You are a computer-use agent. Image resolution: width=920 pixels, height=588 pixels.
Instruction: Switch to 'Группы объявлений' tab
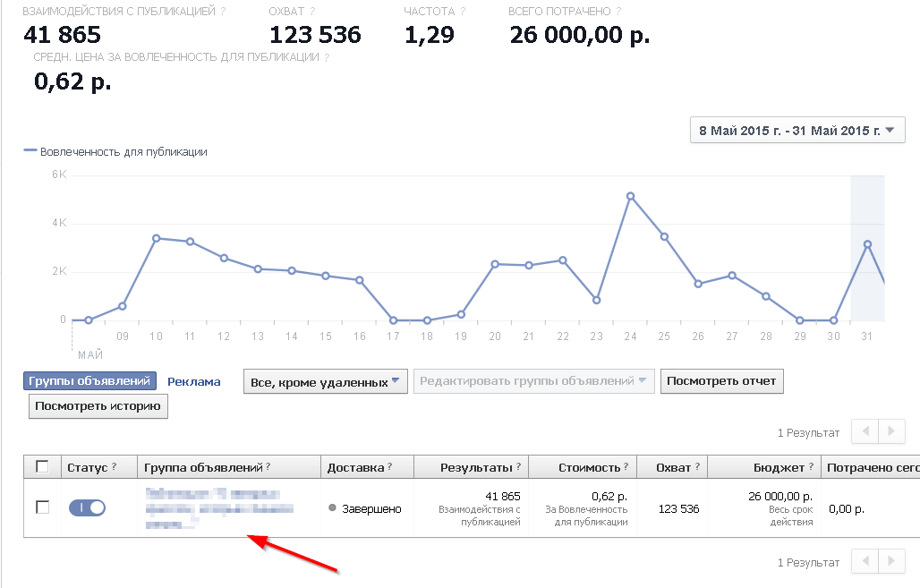point(89,381)
